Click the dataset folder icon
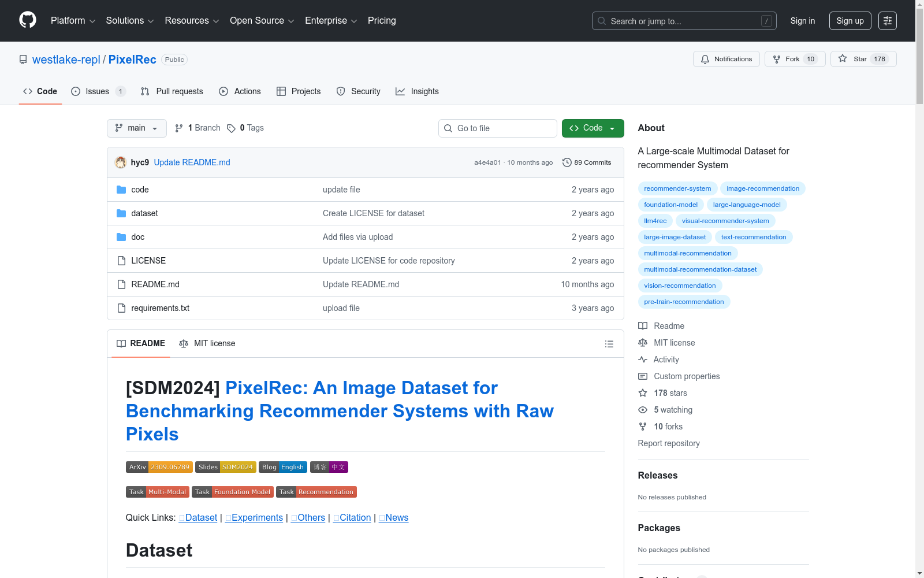Image resolution: width=924 pixels, height=578 pixels. coord(121,213)
